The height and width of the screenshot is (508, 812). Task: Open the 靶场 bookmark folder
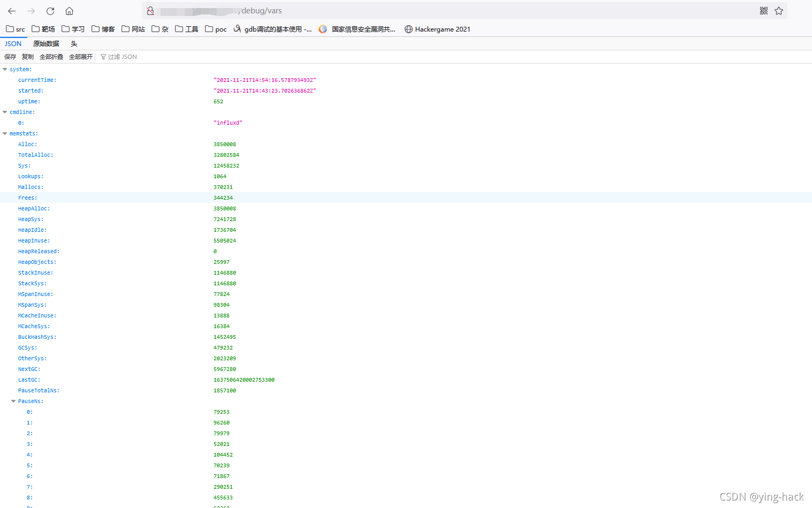coord(43,29)
